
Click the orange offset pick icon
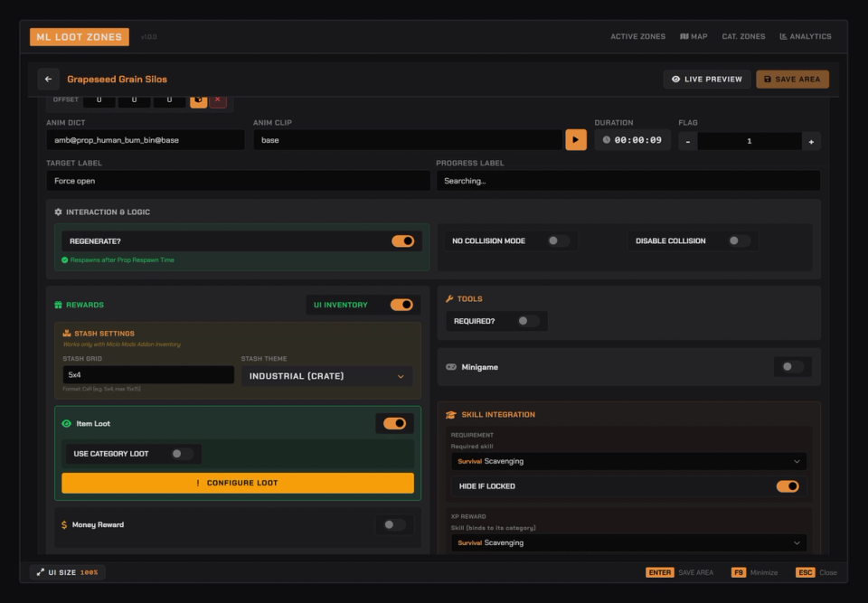[198, 100]
